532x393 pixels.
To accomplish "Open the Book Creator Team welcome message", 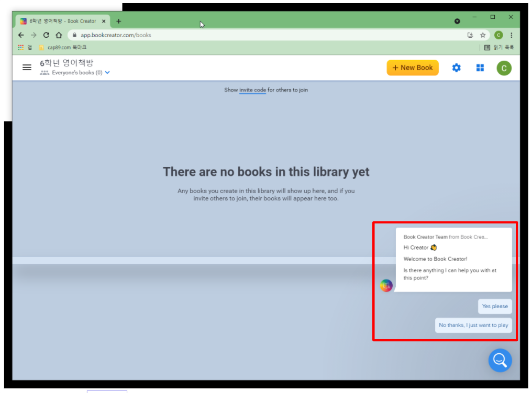I will 453,260.
